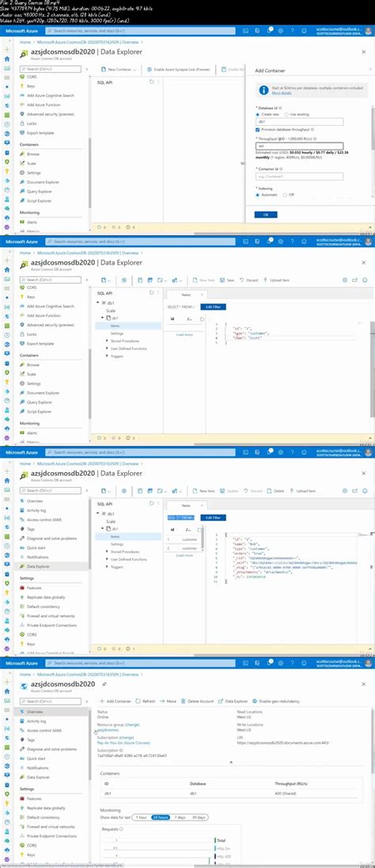Click Add Container in the Overview page toolbar
Screen dimensions: 375x868
116,701
